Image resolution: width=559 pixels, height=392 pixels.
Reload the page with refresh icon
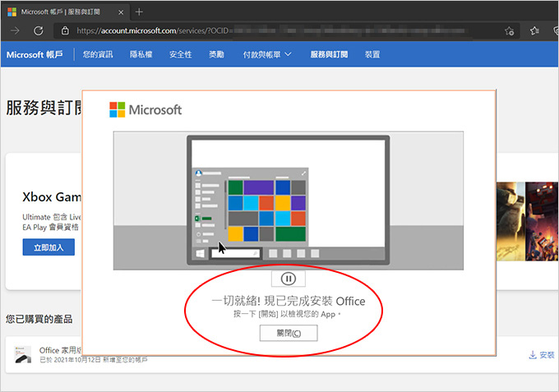pyautogui.click(x=39, y=31)
